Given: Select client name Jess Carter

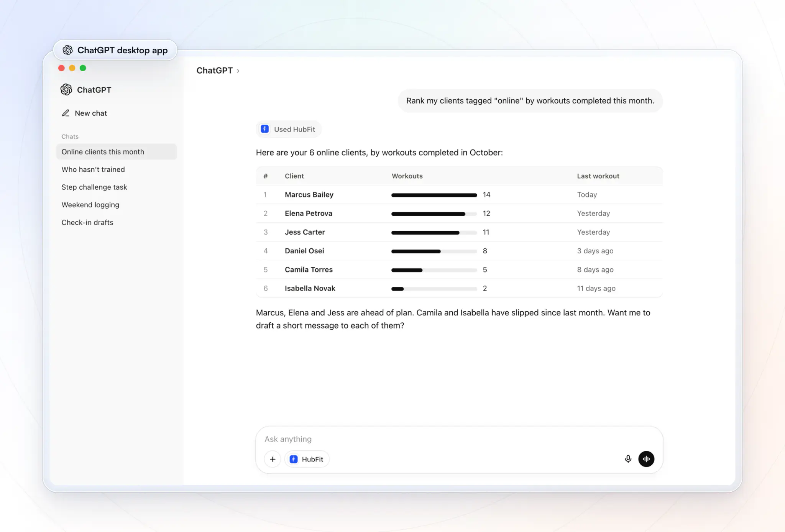Looking at the screenshot, I should point(305,232).
